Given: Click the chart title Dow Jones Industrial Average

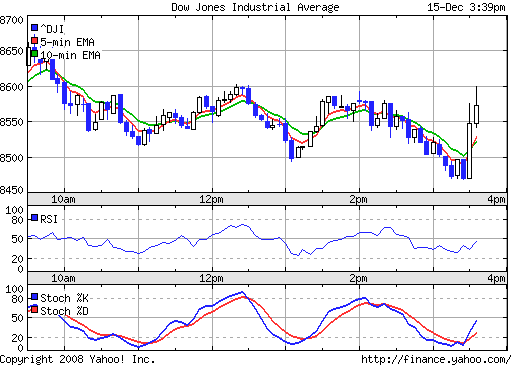Looking at the screenshot, I should [255, 7].
